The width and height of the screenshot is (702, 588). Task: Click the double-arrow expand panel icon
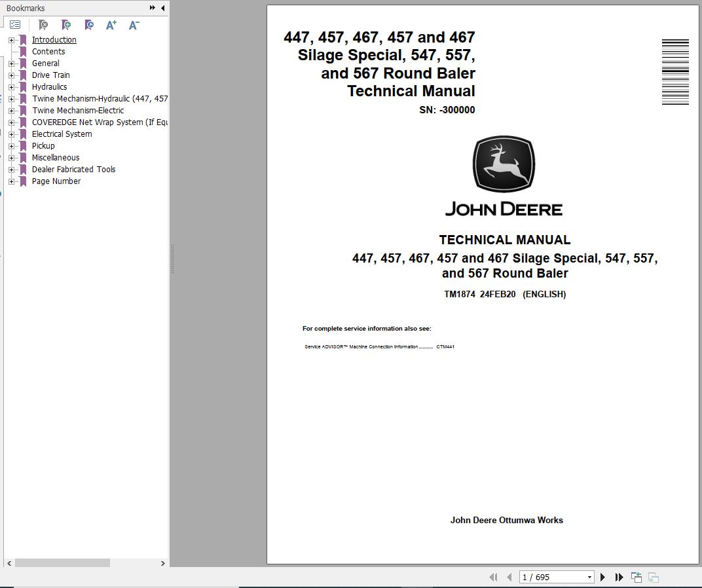point(152,8)
